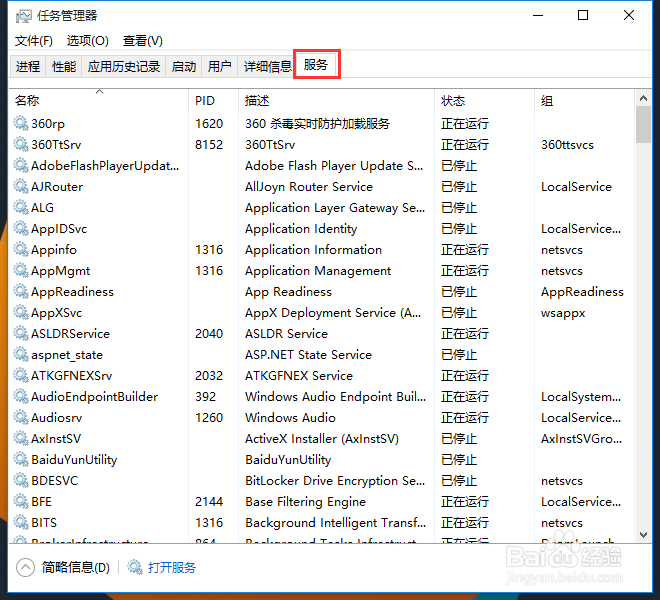Viewport: 660px width, 600px height.
Task: Click the description 'Application Identity'
Action: click(x=301, y=229)
